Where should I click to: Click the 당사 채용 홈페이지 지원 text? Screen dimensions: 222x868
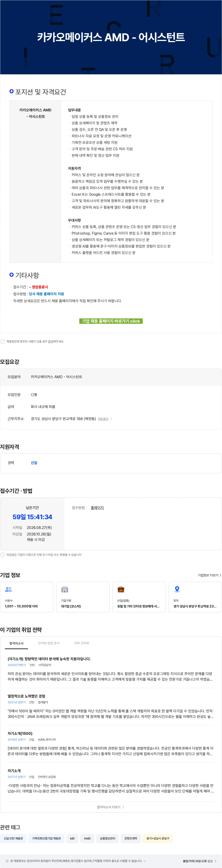pos(46,294)
